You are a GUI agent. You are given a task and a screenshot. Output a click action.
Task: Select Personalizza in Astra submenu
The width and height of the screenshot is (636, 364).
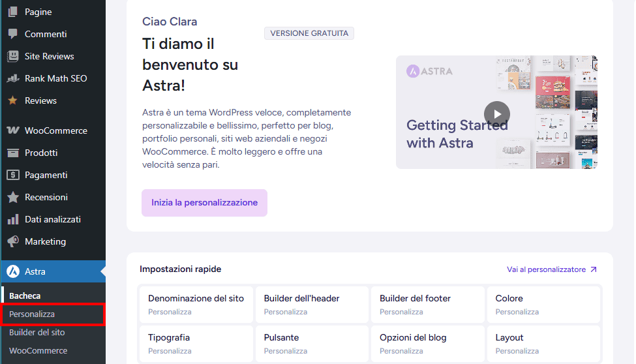[x=53, y=314]
